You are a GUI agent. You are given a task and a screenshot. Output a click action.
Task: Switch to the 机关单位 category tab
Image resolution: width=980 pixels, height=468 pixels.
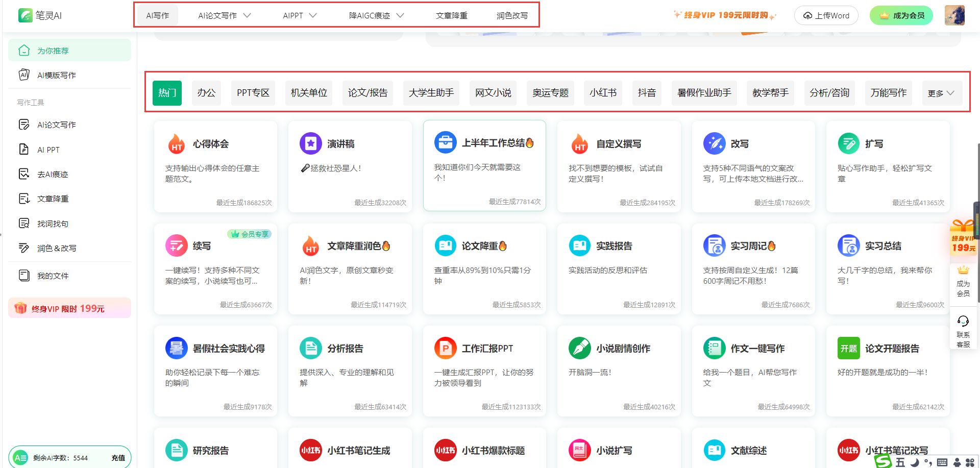tap(309, 93)
